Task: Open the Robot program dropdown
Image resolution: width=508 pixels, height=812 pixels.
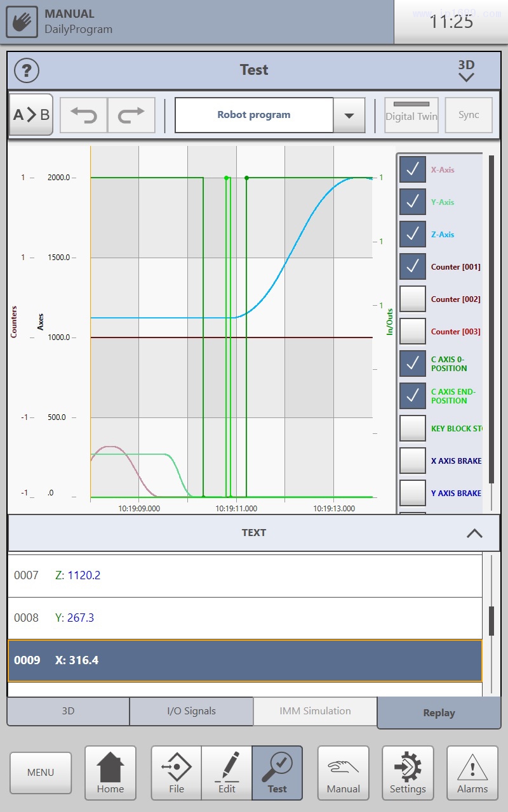Action: [x=349, y=115]
